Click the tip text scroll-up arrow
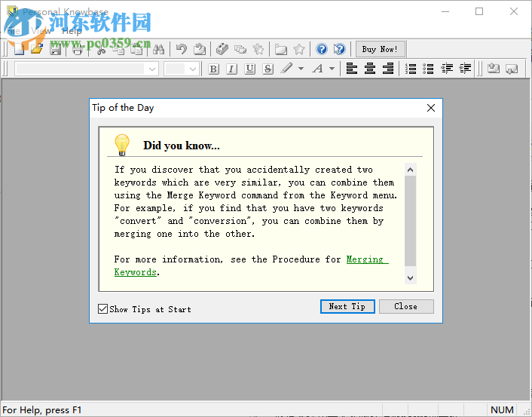532x417 pixels. coord(410,170)
